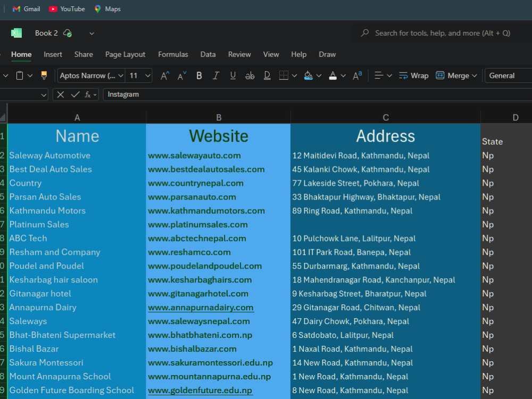Expand the font color dropdown arrow
Screen dimensions: 532x399
coord(343,76)
